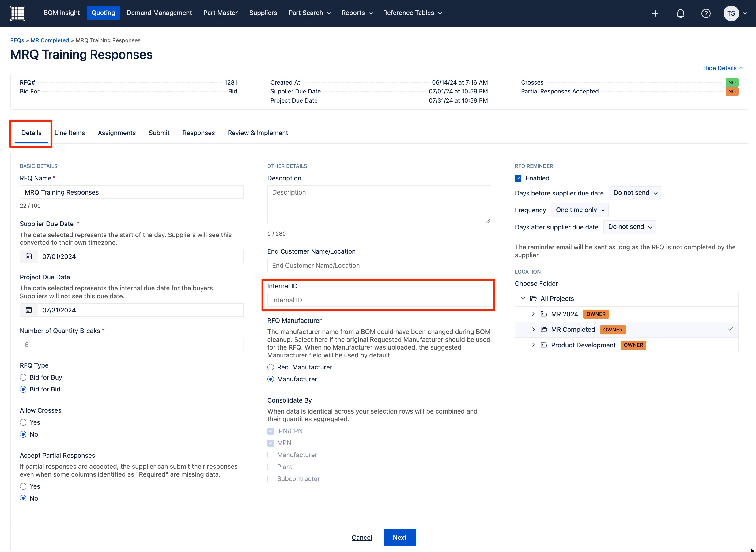Open notifications bell icon
Image resolution: width=756 pixels, height=552 pixels.
pos(681,13)
